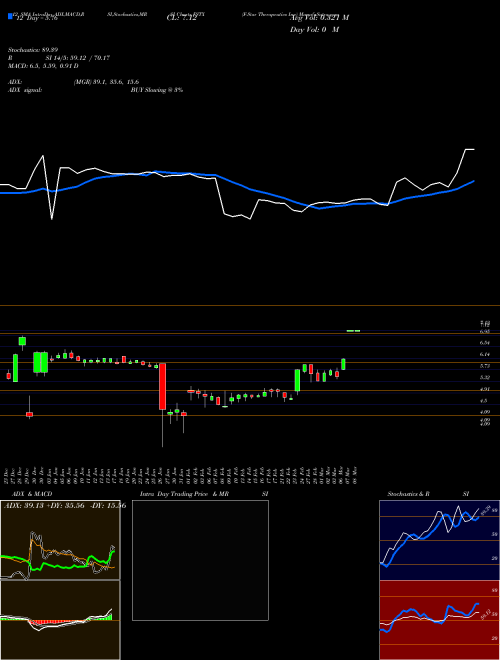Open the ADX indicator chart panel

click(60, 540)
